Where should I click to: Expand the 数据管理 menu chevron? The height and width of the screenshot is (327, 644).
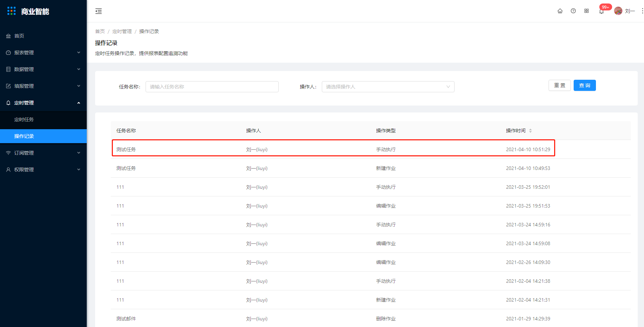79,69
